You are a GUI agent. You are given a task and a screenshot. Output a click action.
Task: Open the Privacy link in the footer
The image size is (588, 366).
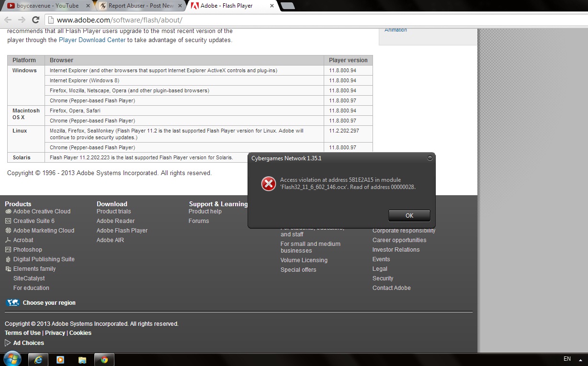55,333
